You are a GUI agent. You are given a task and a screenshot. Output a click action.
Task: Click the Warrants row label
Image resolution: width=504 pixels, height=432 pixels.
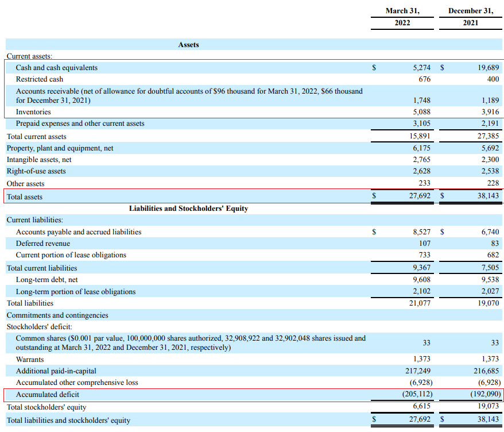coord(30,359)
